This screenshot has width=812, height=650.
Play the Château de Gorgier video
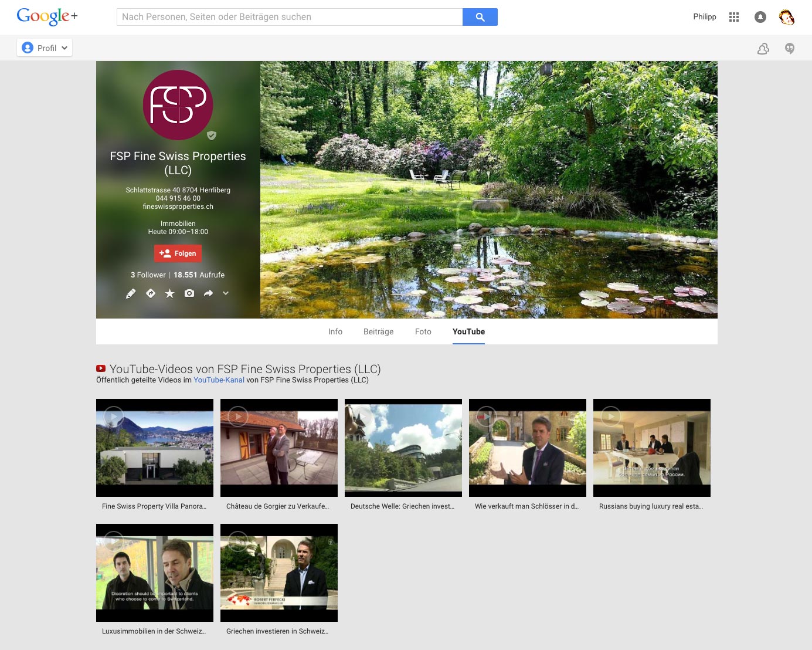pyautogui.click(x=279, y=448)
